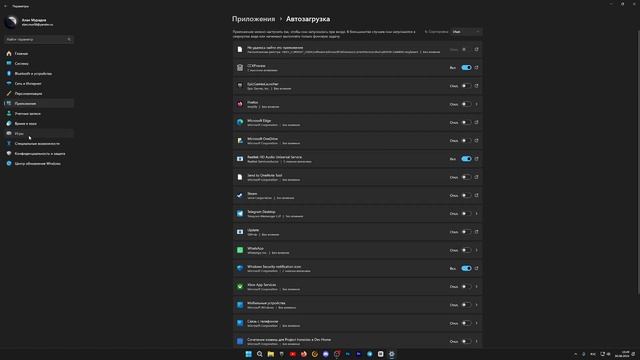Open Bluetooth и устройства in sidebar

[39, 73]
